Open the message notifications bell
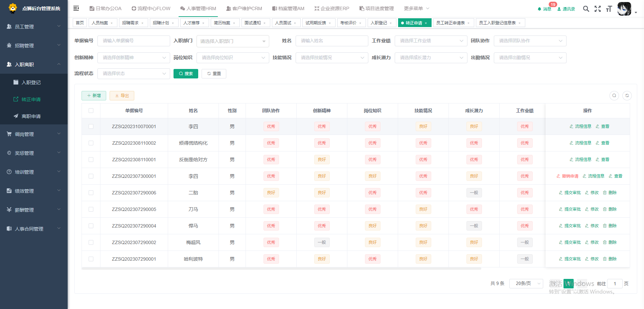644x309 pixels. [x=544, y=9]
